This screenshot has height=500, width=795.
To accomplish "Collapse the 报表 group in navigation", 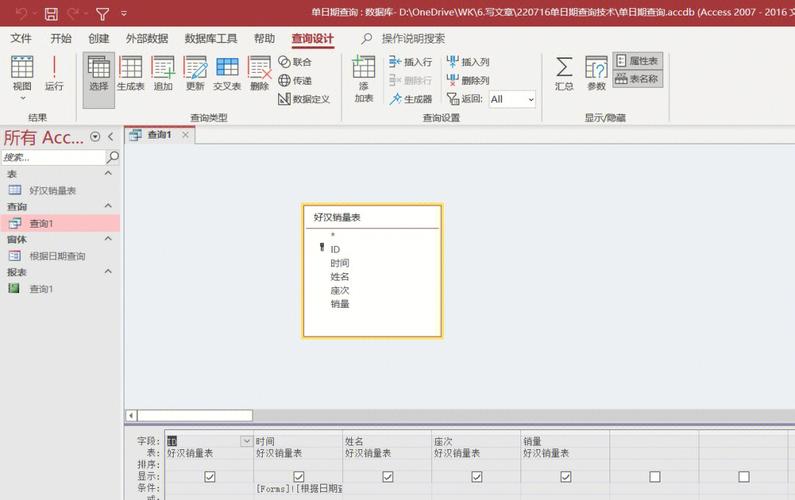I will coord(108,272).
